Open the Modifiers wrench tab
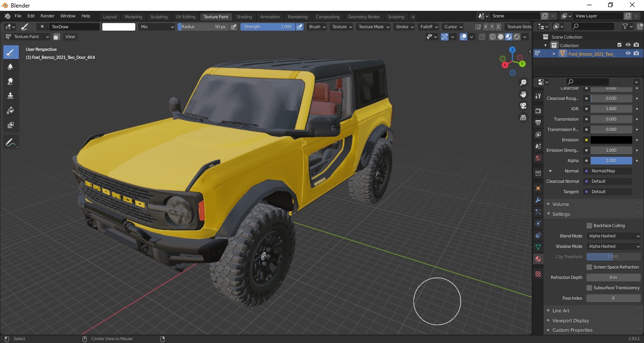 tap(538, 200)
